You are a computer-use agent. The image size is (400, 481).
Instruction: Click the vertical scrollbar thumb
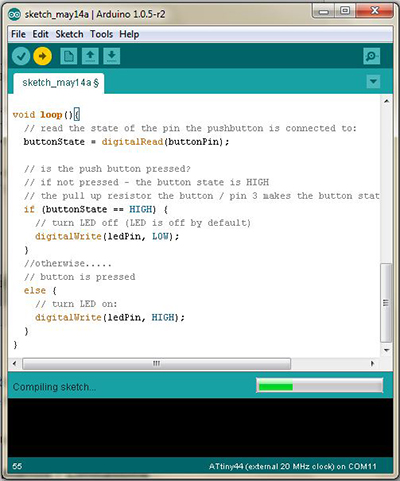386,303
